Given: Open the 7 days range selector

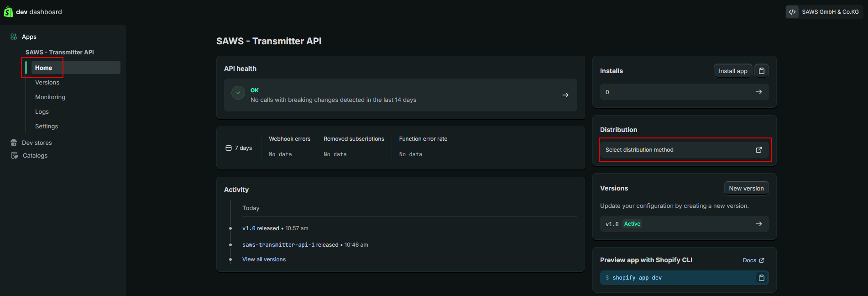Looking at the screenshot, I should [x=239, y=148].
